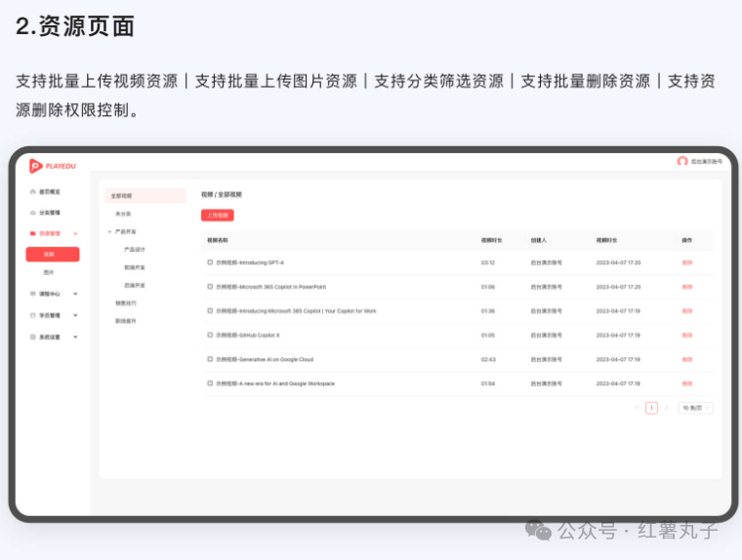The width and height of the screenshot is (742, 560).
Task: Delete the Copilot in PowerPoint video
Action: [687, 287]
